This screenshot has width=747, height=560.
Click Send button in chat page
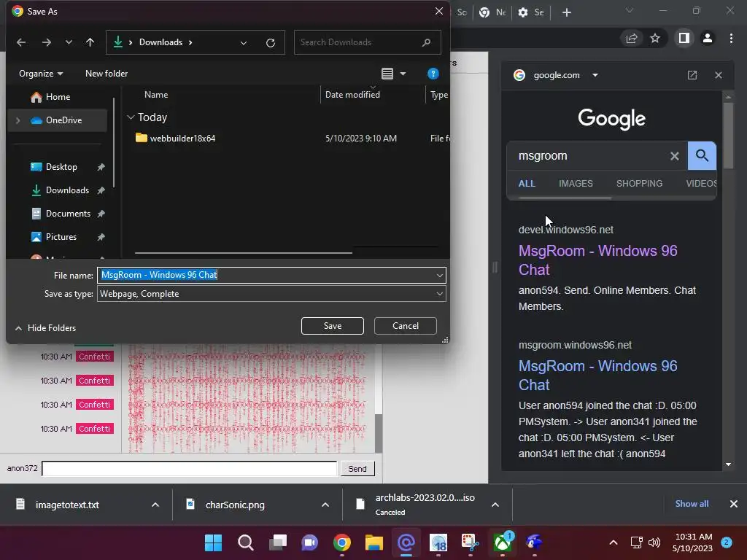click(357, 469)
